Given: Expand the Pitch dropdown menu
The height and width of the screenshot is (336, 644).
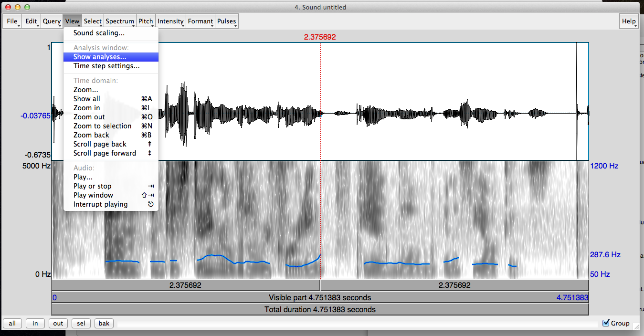Looking at the screenshot, I should 146,21.
